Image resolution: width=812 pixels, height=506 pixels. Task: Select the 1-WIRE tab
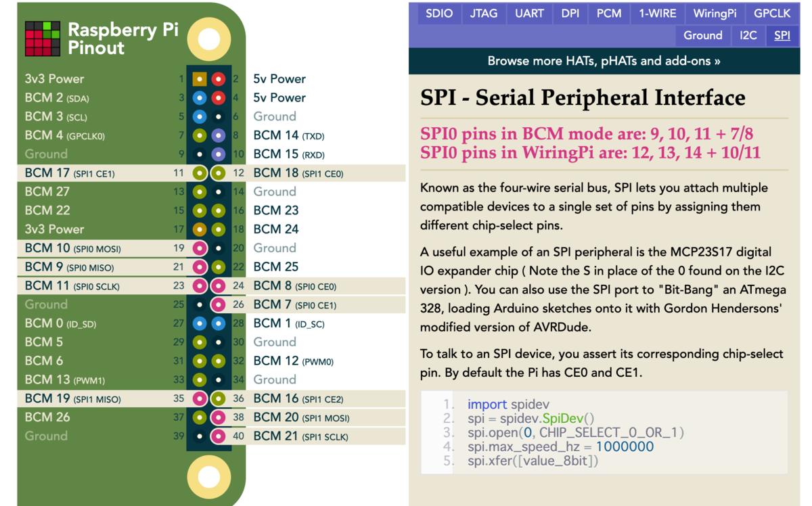pos(658,14)
